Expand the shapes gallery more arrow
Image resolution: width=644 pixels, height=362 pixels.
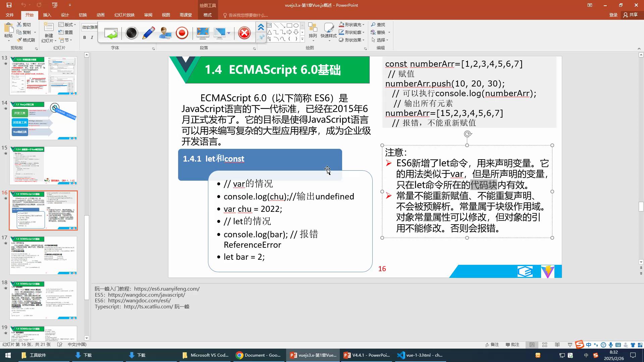pyautogui.click(x=302, y=40)
